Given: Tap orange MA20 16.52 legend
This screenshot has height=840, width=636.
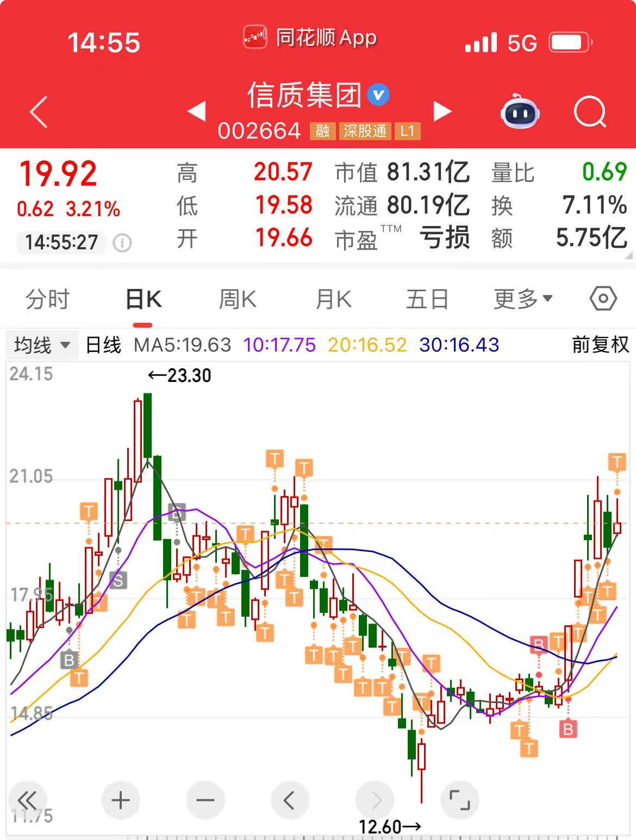Looking at the screenshot, I should (x=367, y=345).
